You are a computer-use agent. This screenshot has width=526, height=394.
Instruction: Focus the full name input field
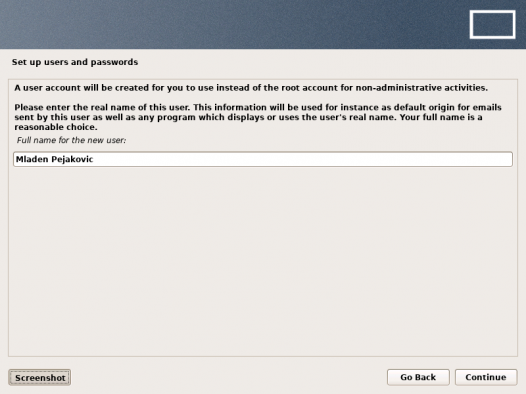263,159
